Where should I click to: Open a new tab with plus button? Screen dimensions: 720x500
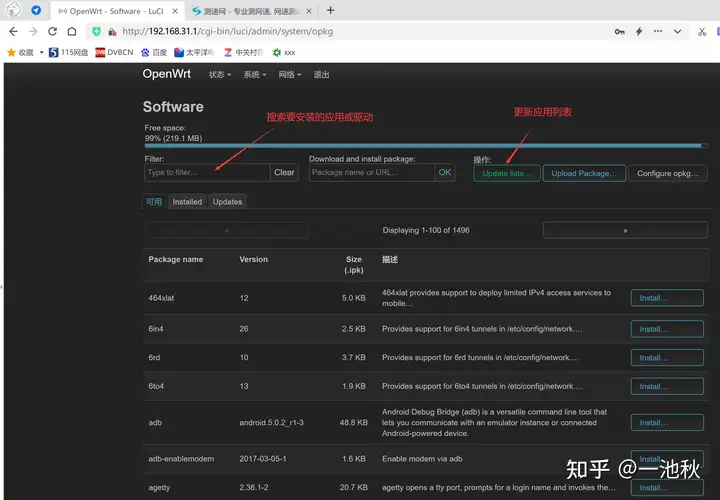coord(330,10)
